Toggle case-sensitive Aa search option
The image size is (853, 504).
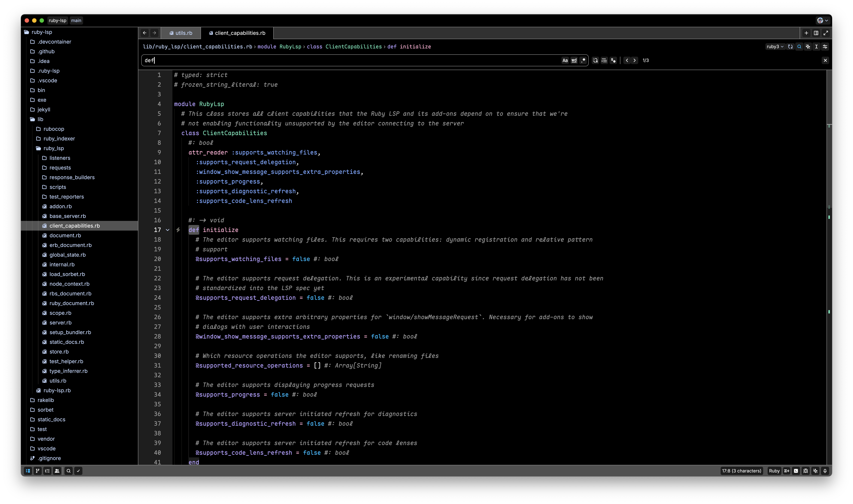coord(565,61)
